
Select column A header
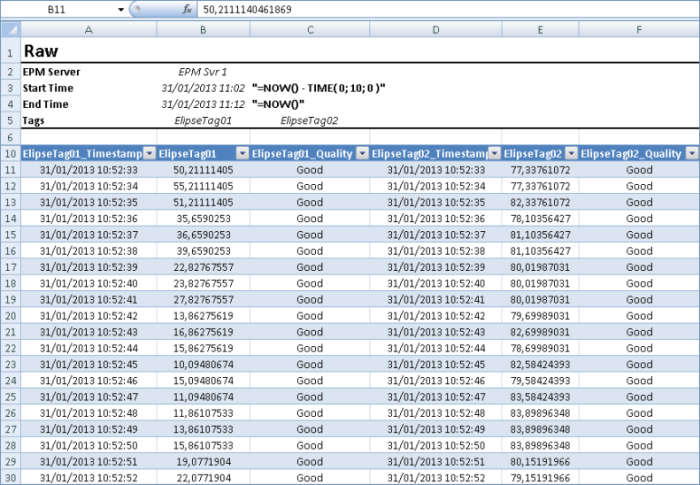pos(88,29)
